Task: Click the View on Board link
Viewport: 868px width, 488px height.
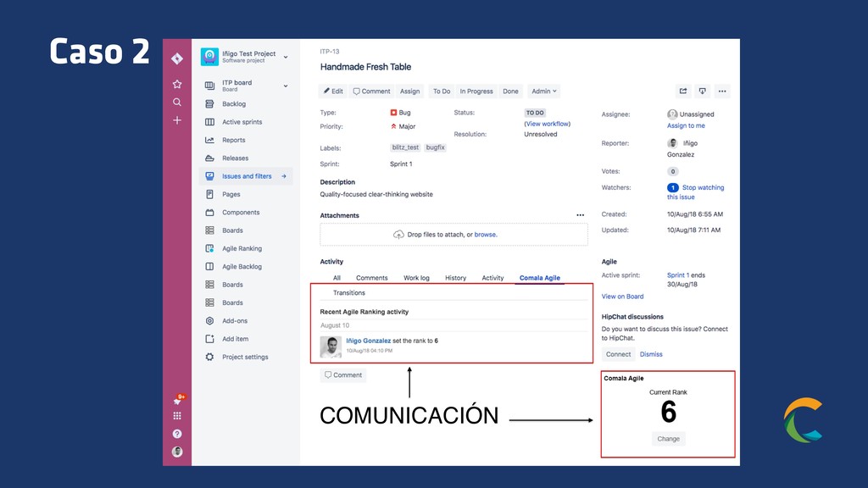Action: [622, 297]
